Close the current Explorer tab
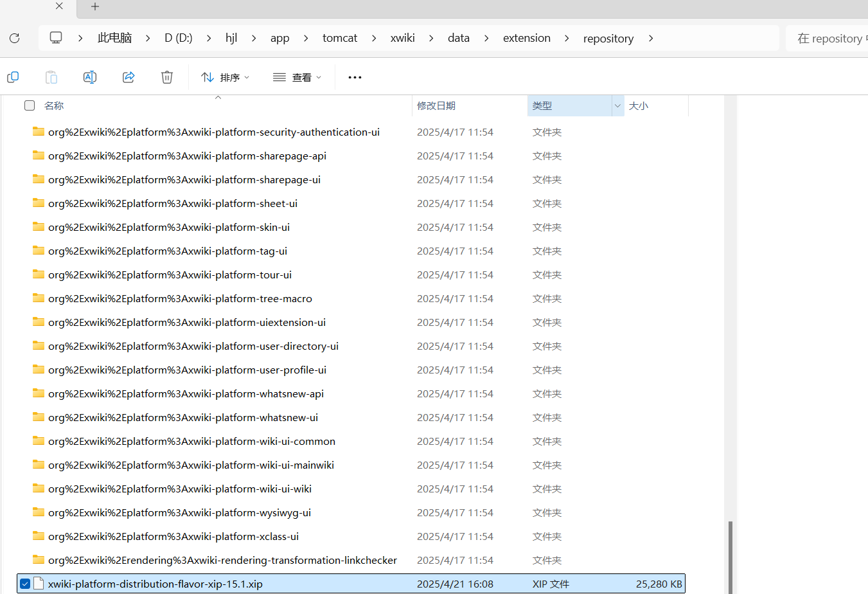The height and width of the screenshot is (594, 868). [59, 6]
